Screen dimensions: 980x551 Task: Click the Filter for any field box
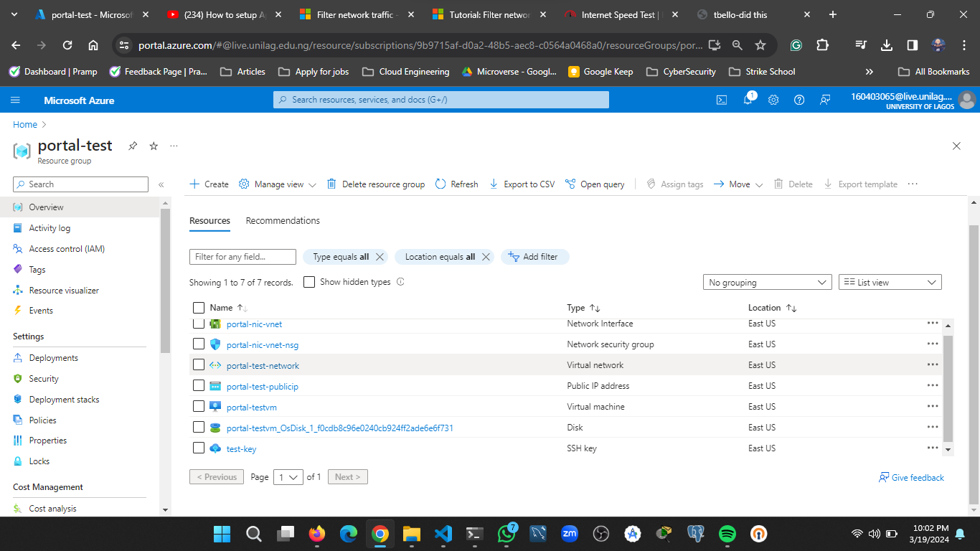coord(242,257)
